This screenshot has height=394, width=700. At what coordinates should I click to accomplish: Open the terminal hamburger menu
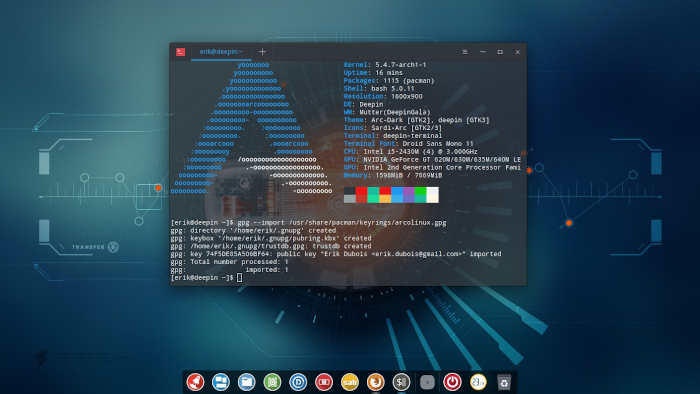coord(465,52)
